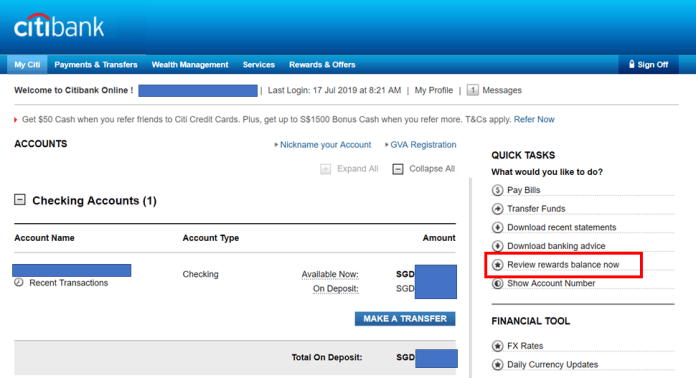
Task: Collapse the Checking Accounts section
Action: pos(20,200)
